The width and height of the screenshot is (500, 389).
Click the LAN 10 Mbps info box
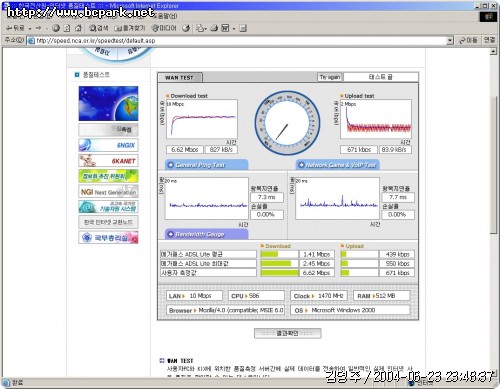pos(194,296)
